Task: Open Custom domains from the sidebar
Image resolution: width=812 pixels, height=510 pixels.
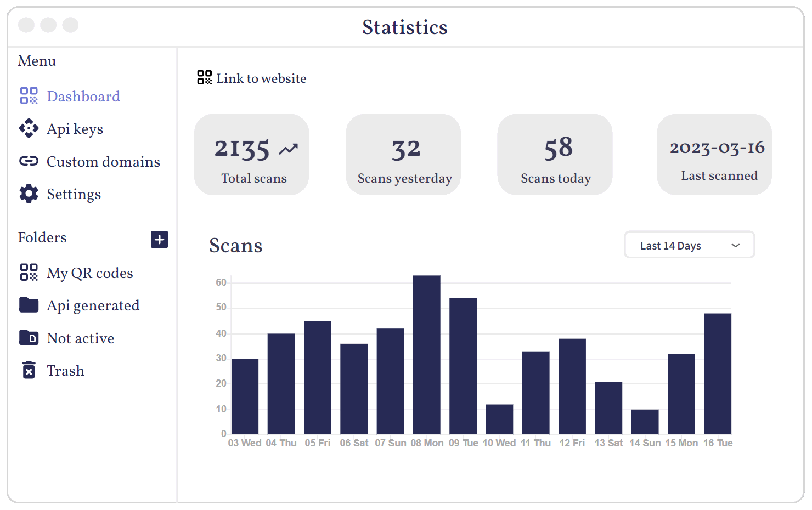Action: click(x=103, y=161)
